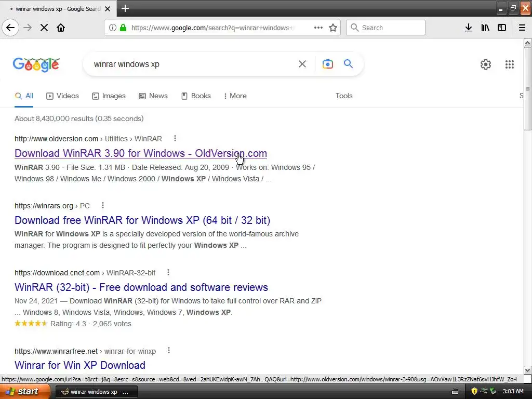Run search with the blue magnifier icon

tap(349, 63)
